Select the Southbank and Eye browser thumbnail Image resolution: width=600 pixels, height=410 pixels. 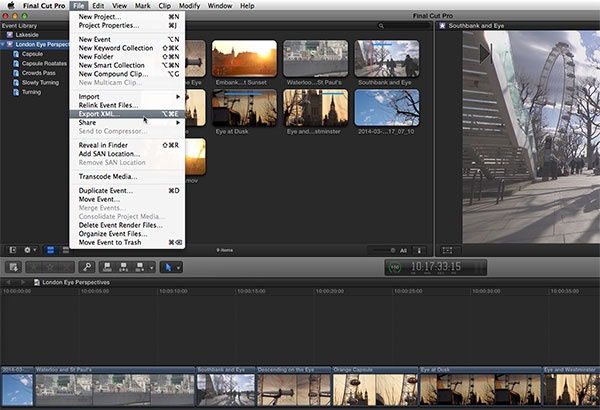[386, 59]
